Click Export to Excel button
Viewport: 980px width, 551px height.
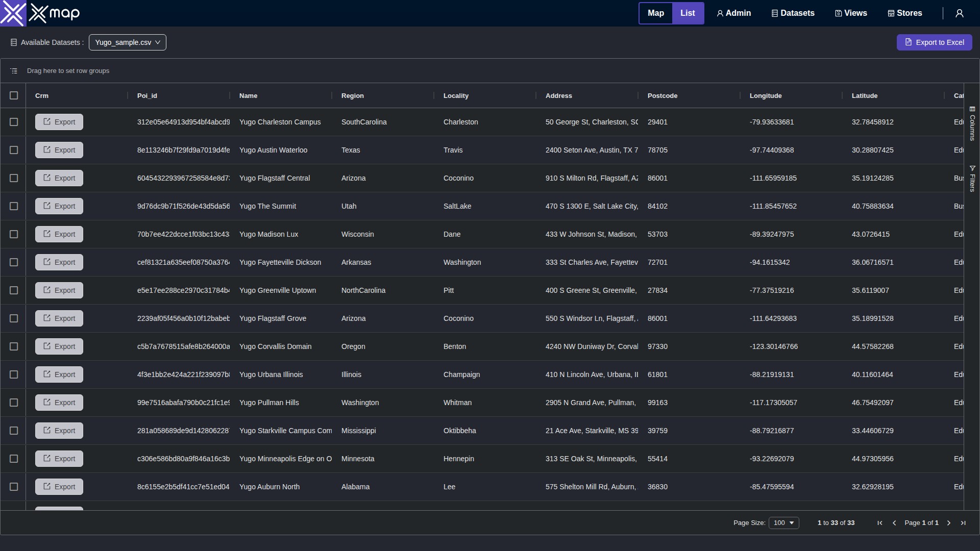click(935, 42)
